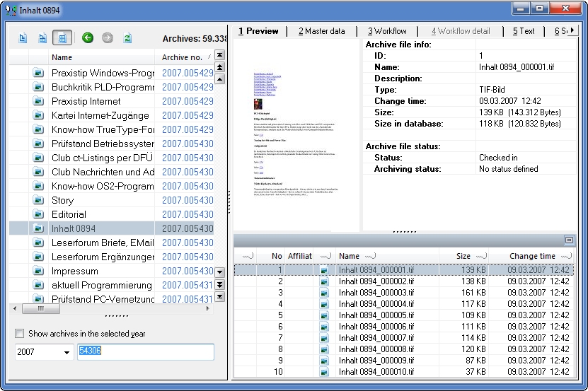Select file Inhalt 0894_000005.tif row
588x391 pixels.
403,315
